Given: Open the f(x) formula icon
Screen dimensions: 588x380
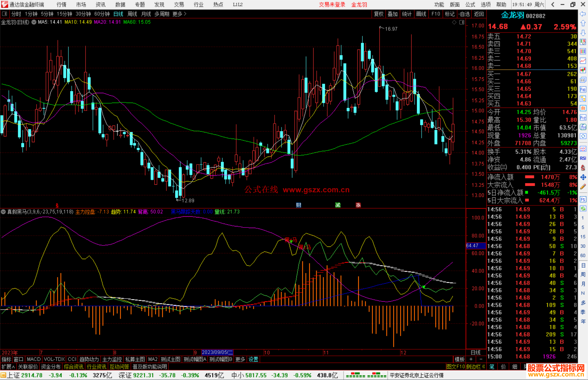Looking at the screenshot, I should tap(583, 127).
